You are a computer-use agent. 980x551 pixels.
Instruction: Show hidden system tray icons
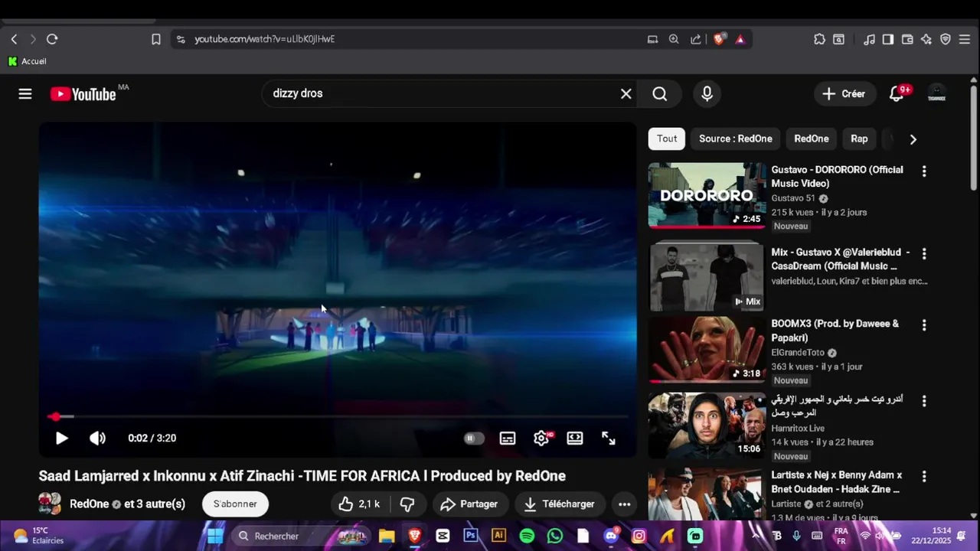(x=756, y=535)
